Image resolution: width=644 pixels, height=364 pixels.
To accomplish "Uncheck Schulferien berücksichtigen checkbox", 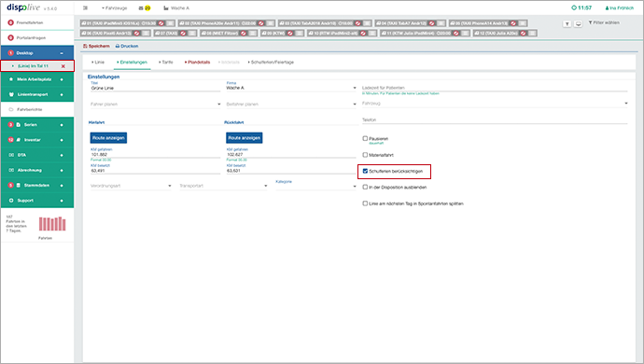I will click(365, 171).
